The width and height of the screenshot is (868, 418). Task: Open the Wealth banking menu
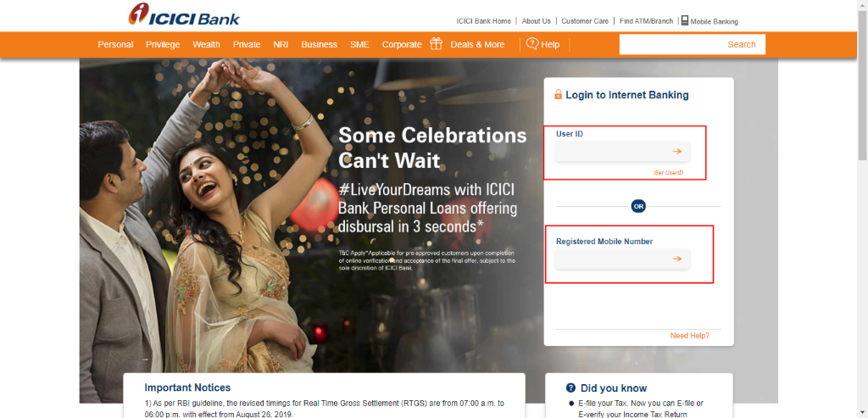206,45
